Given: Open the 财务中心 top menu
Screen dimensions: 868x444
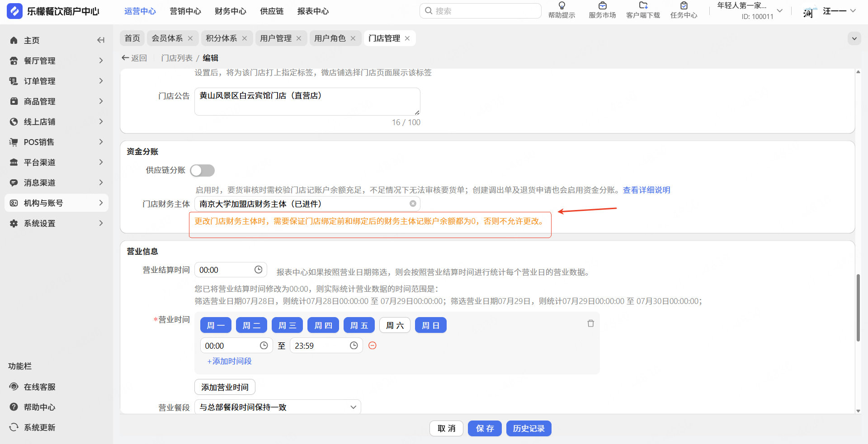Looking at the screenshot, I should [231, 11].
